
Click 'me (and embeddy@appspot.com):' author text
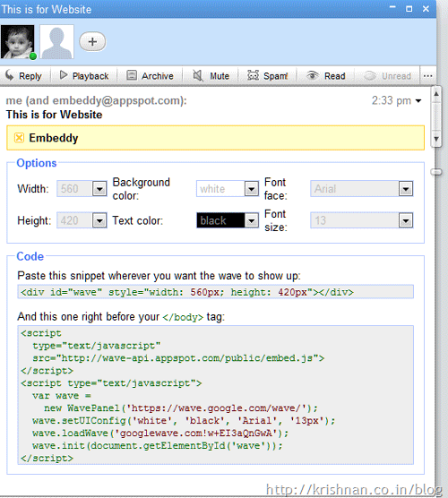click(x=96, y=100)
